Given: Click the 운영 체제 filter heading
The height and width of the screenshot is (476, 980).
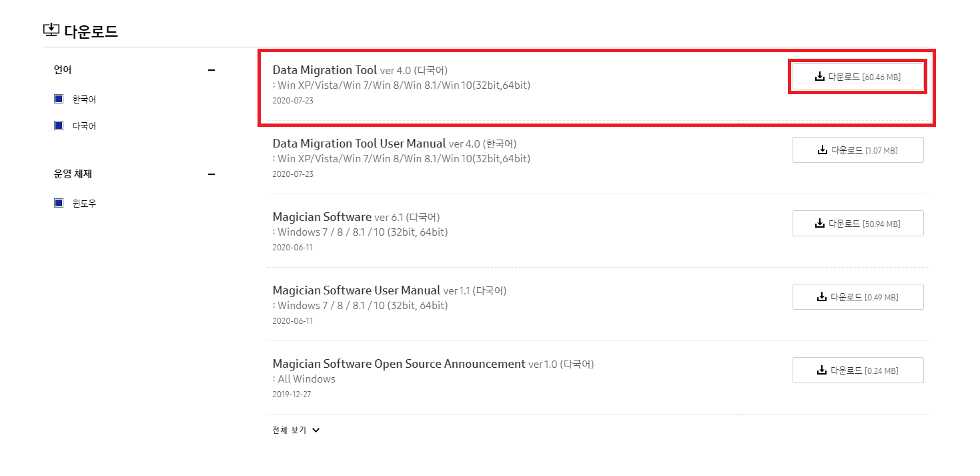Looking at the screenshot, I should click(x=73, y=174).
